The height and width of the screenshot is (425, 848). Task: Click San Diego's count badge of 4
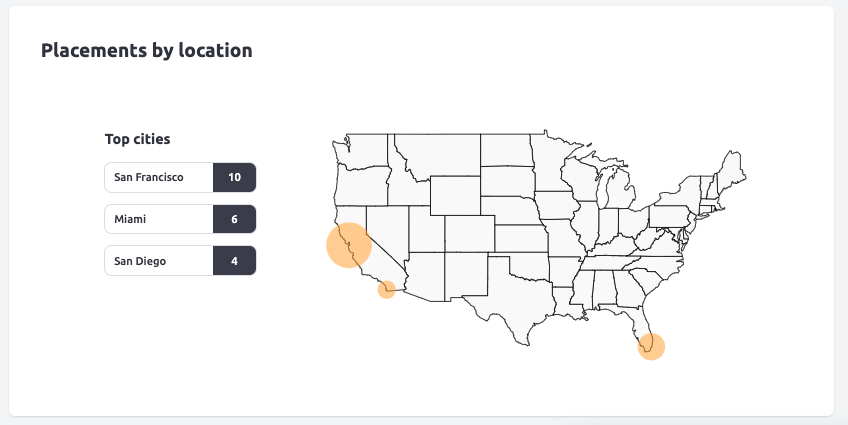tap(235, 261)
